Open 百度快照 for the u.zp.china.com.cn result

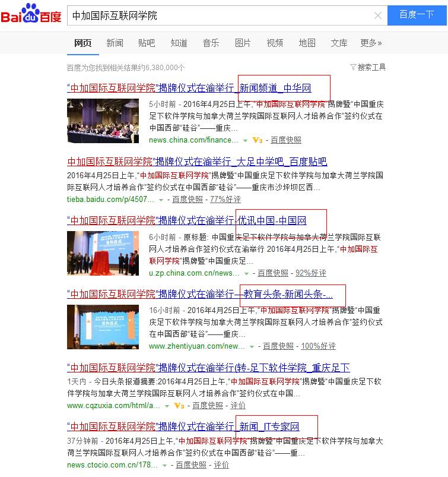(x=272, y=273)
